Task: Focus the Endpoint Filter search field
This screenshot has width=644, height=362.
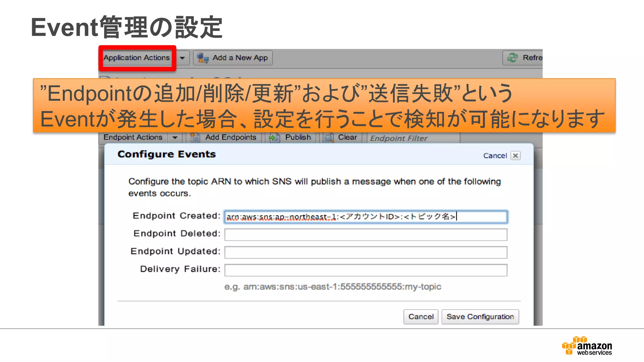Action: (413, 138)
